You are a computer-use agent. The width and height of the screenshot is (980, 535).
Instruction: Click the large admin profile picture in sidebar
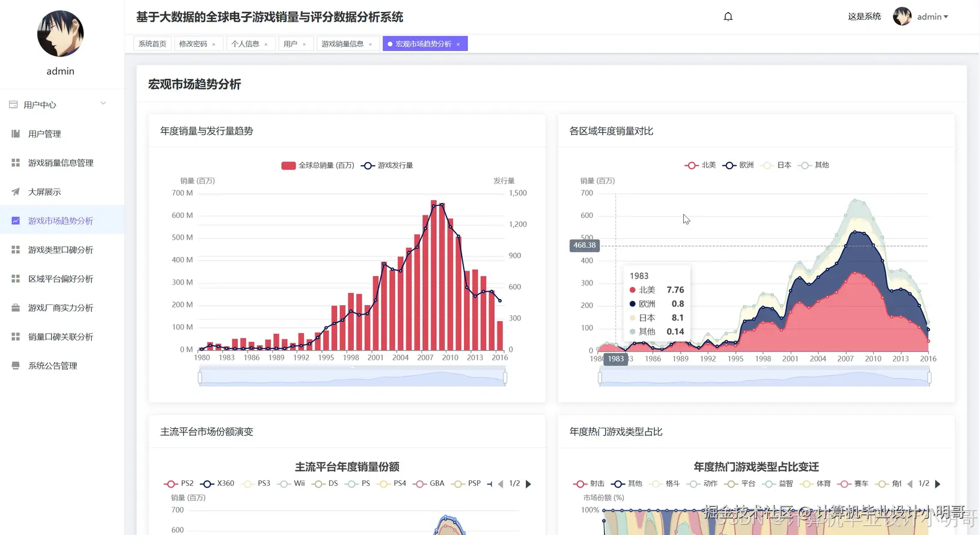60,34
